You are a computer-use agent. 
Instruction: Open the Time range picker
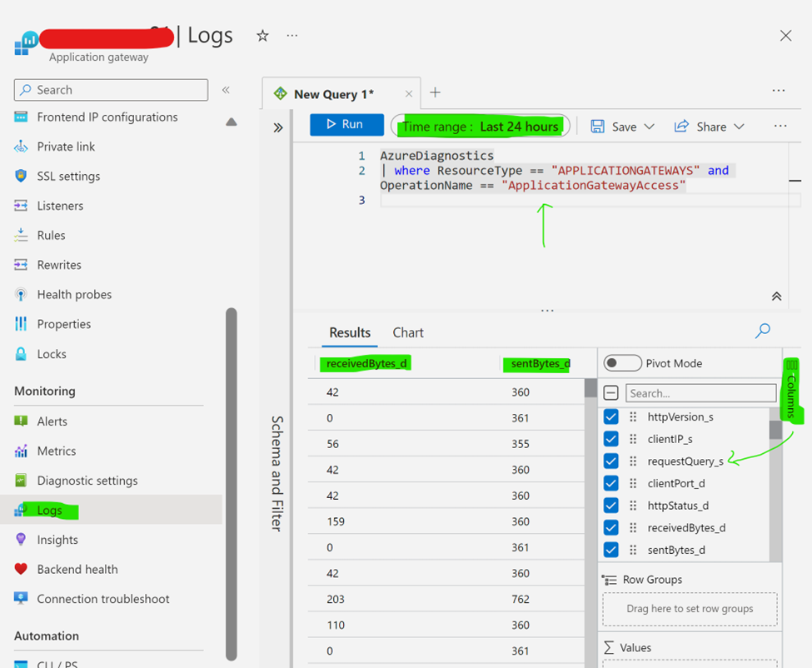point(480,127)
